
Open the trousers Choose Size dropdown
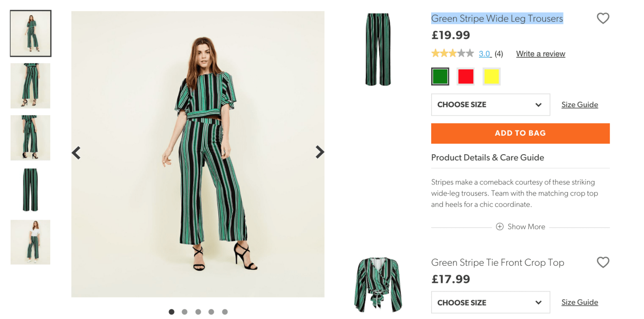(x=490, y=104)
